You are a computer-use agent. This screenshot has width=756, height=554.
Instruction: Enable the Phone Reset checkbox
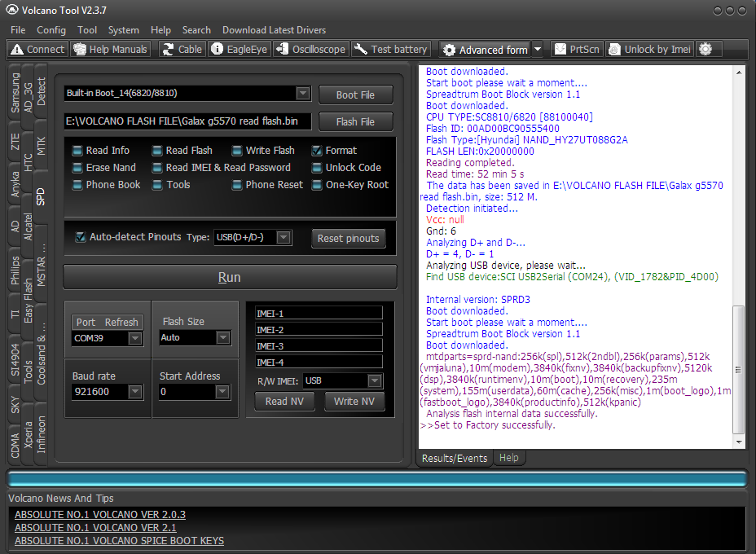coord(237,185)
